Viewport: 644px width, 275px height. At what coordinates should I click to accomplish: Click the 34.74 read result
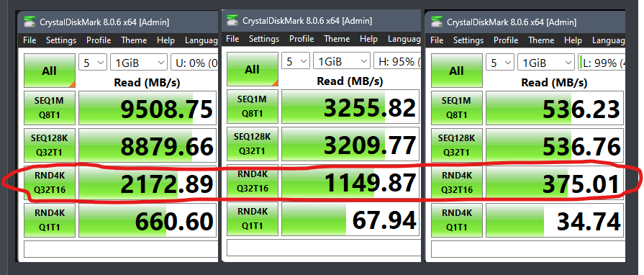[x=555, y=220]
